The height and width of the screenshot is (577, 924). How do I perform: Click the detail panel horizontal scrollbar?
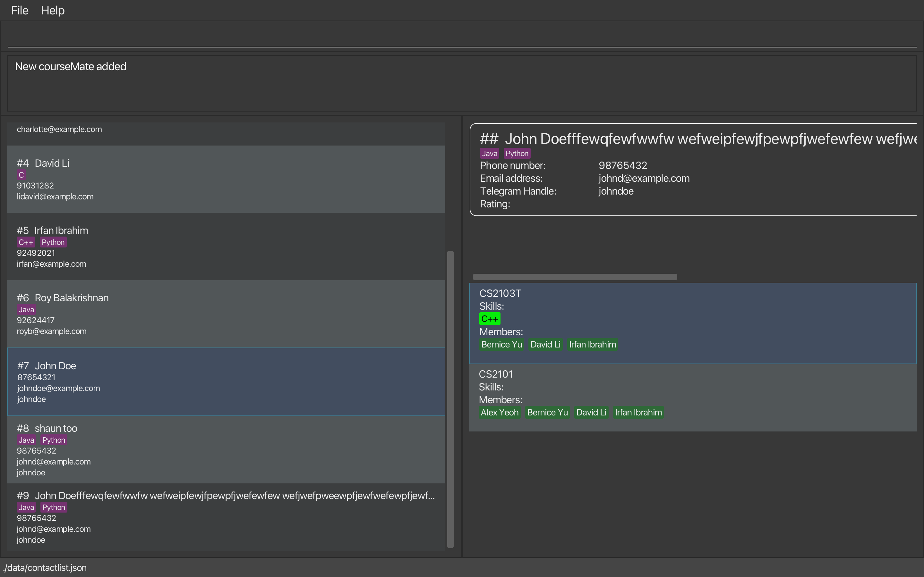point(575,277)
